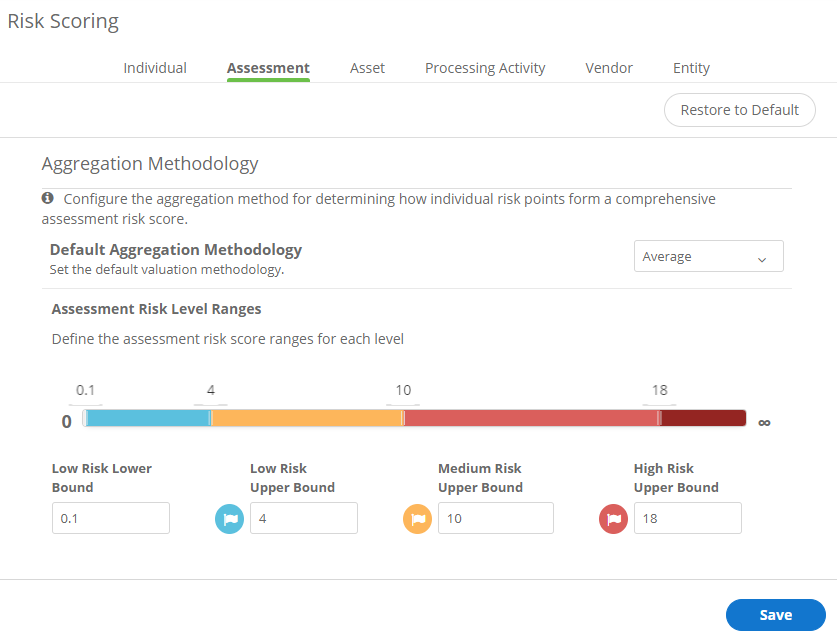
Task: Switch to the Entity tab
Action: pos(691,67)
